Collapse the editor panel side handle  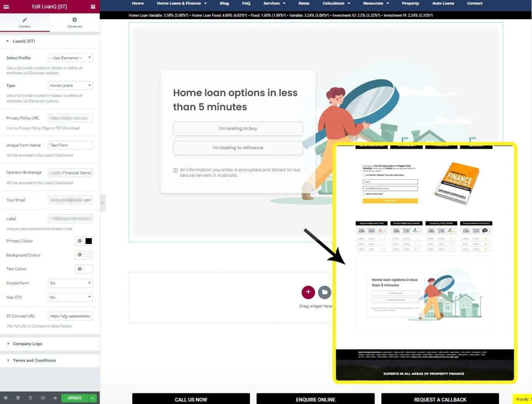pos(102,203)
